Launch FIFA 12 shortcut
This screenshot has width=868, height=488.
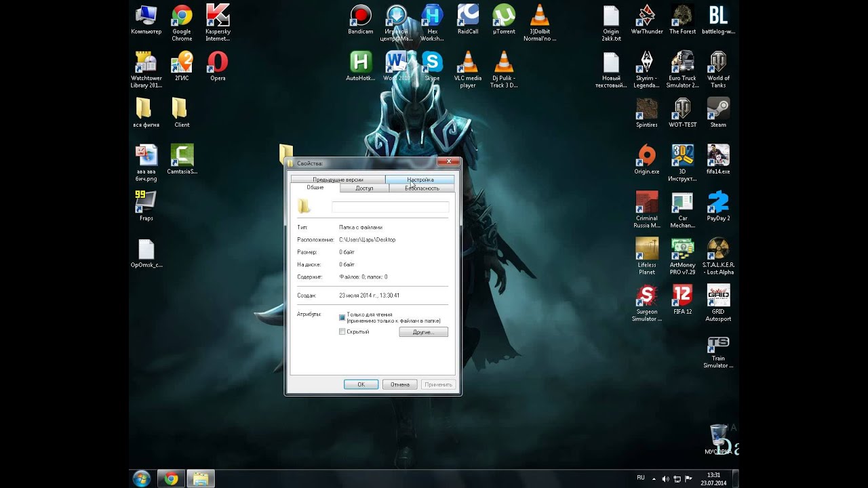click(683, 300)
